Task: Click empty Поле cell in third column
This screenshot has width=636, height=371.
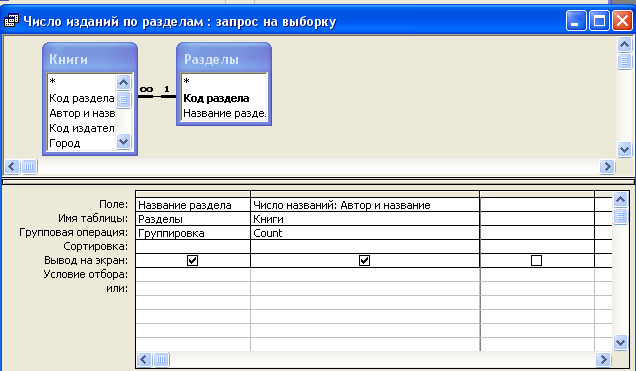Action: pyautogui.click(x=537, y=205)
